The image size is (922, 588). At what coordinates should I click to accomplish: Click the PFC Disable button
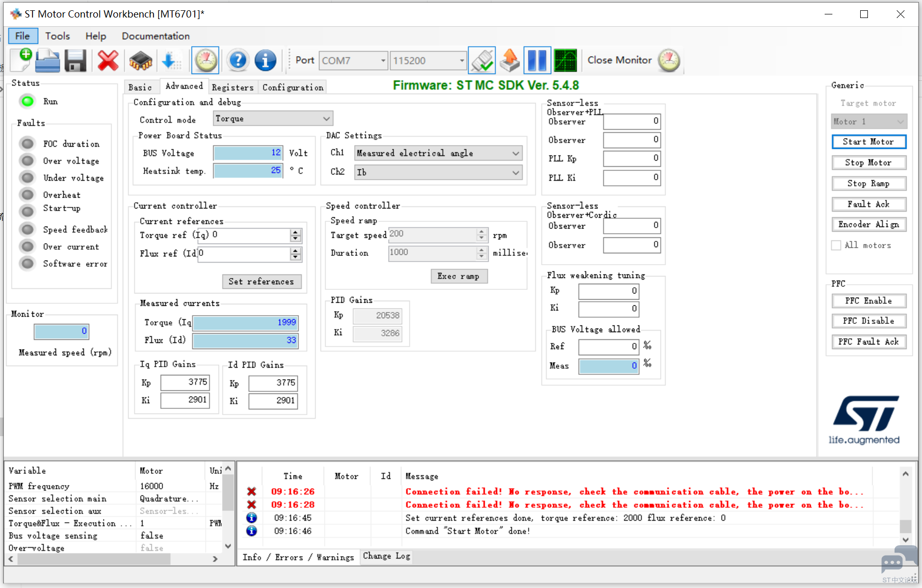(868, 321)
